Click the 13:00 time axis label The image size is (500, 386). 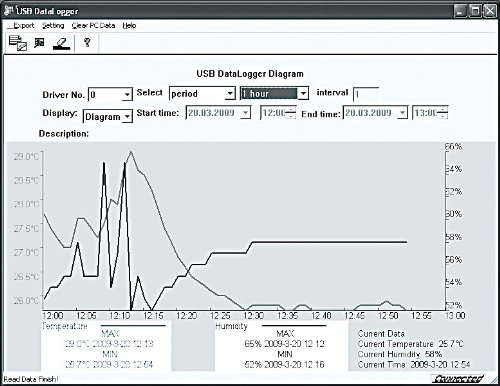coord(455,315)
